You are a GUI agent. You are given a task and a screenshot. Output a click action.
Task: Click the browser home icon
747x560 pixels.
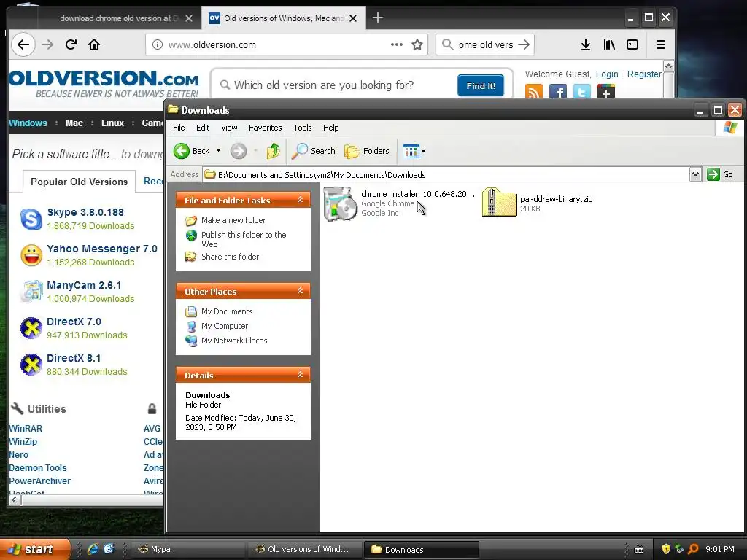pos(94,44)
